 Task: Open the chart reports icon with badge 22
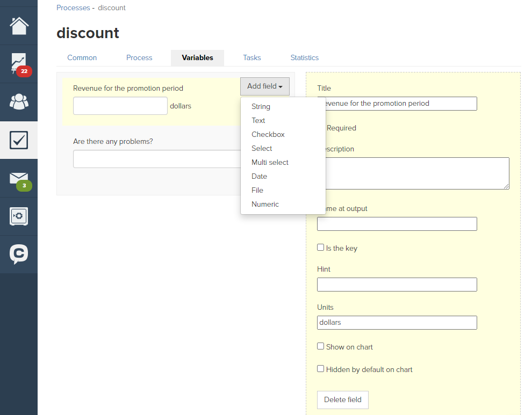pos(19,64)
